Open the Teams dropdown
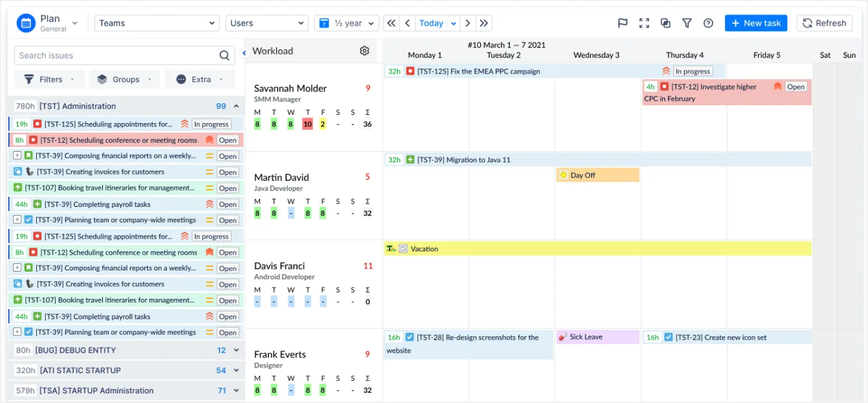This screenshot has width=868, height=403. (157, 23)
